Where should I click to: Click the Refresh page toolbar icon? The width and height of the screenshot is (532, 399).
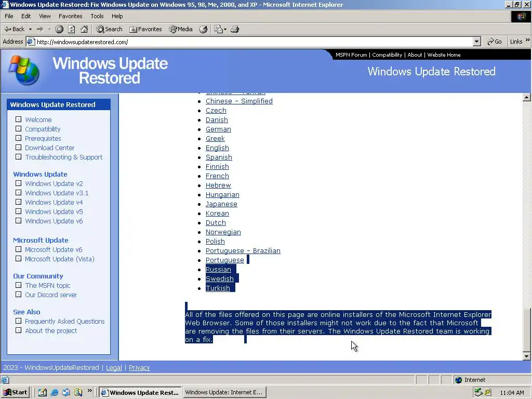(72, 29)
